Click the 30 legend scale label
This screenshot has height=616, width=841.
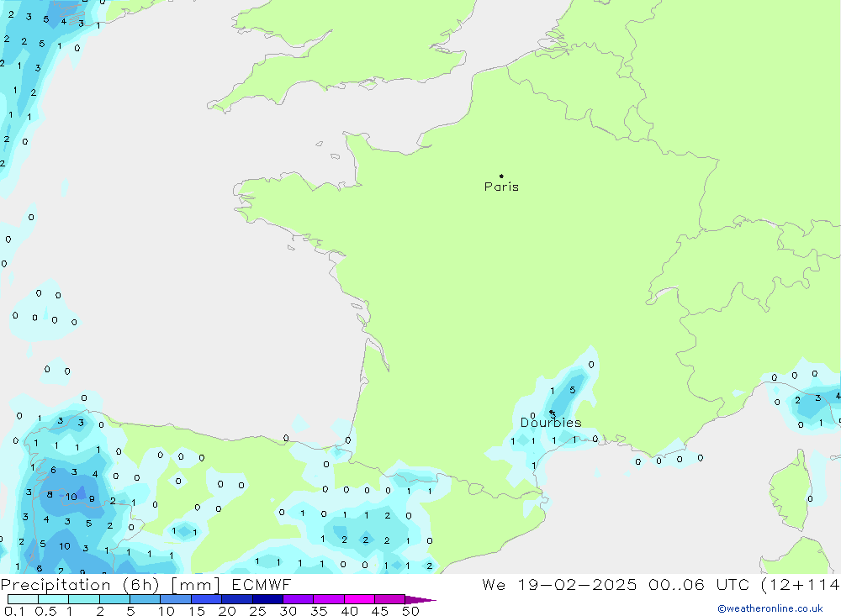[x=288, y=611]
